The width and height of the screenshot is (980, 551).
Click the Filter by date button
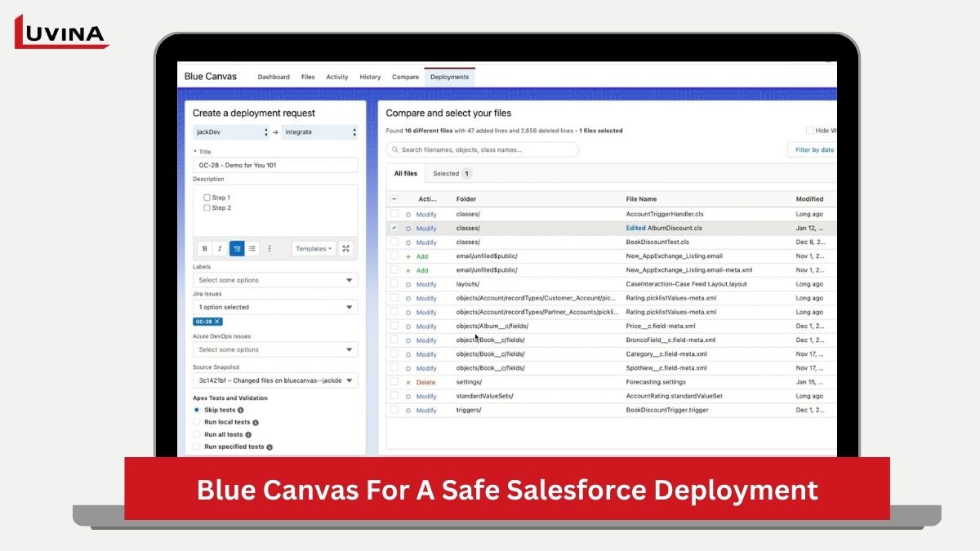813,150
